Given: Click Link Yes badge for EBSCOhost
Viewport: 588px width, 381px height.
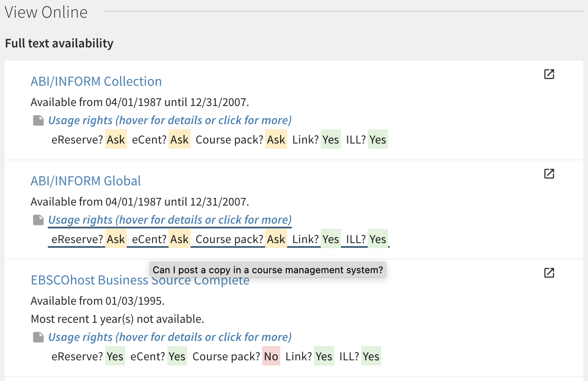Looking at the screenshot, I should 324,356.
